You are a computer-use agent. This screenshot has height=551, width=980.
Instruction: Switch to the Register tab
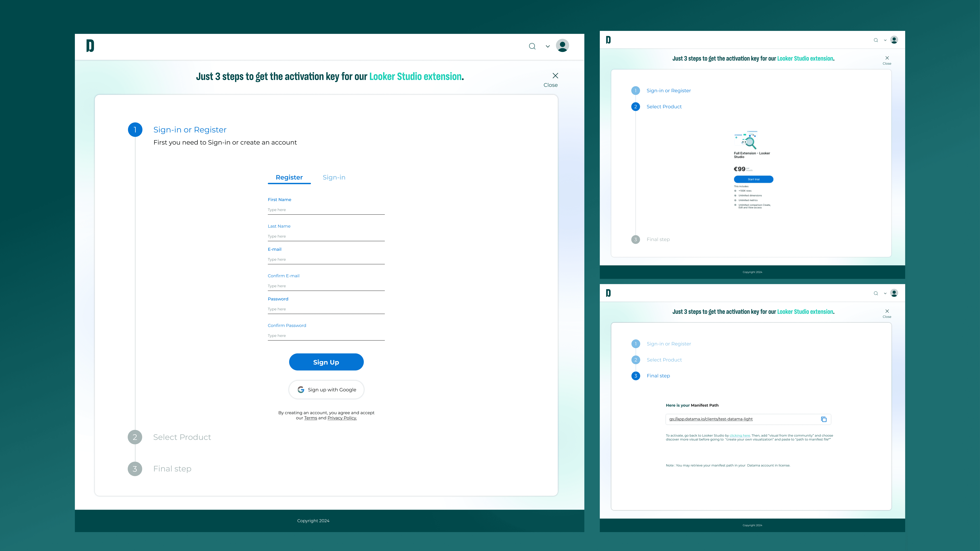point(289,178)
